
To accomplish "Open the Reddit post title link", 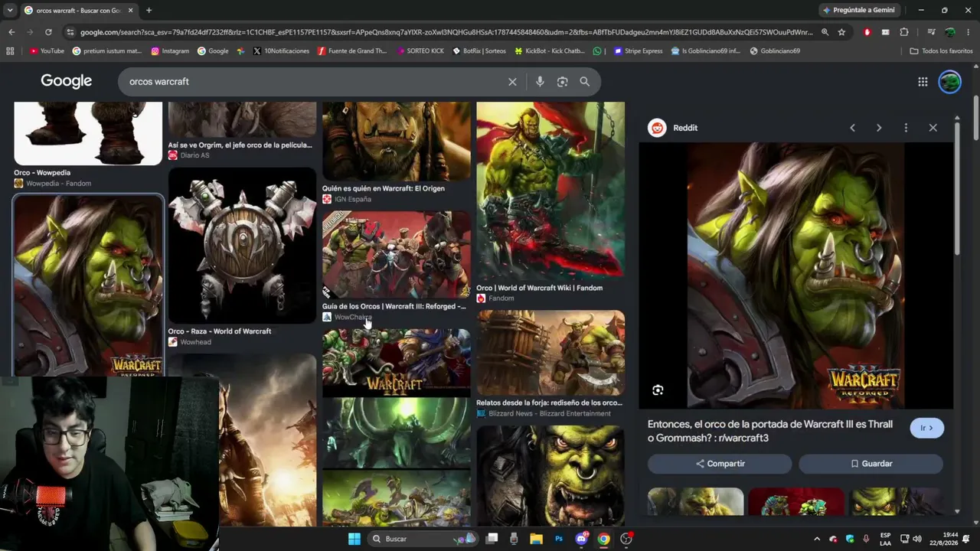I will (x=770, y=431).
